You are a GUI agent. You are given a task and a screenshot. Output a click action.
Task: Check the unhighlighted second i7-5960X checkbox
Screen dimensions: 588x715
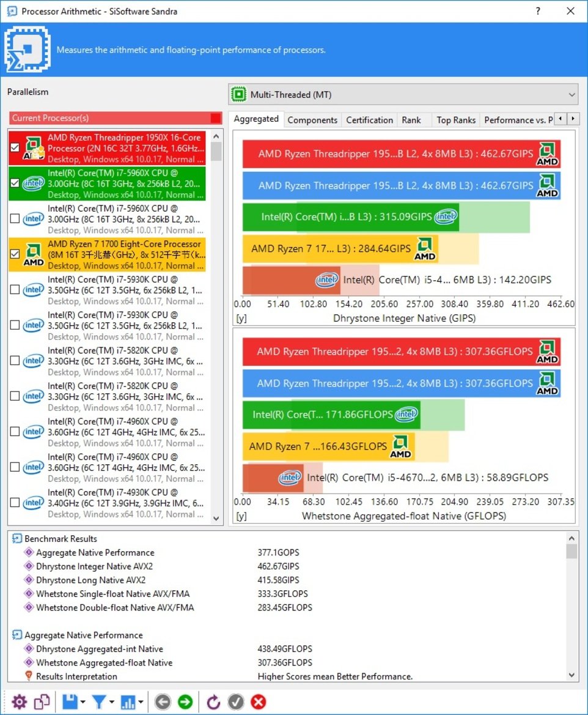point(15,218)
